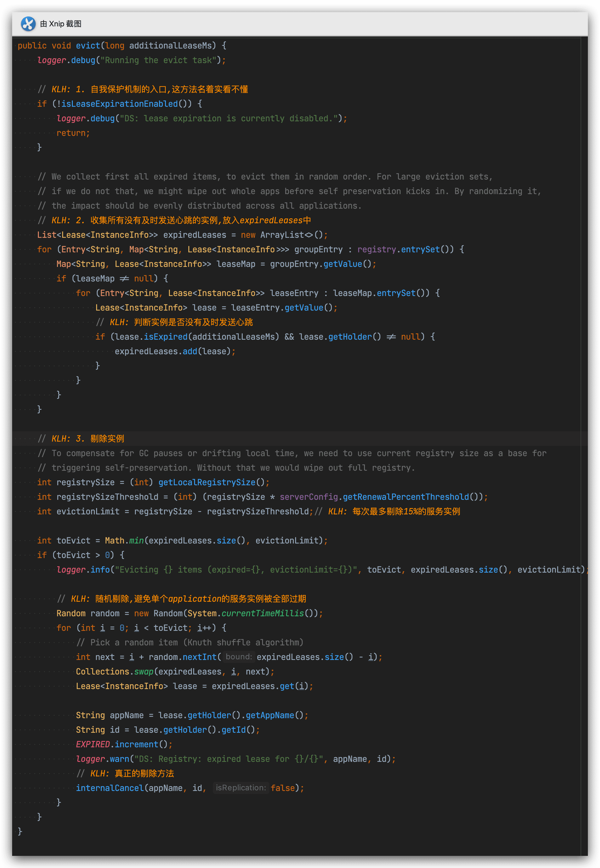Click comment 'Pick a random item (Knuth shuffle algorithm)'
Screen dimensions: 600x868
click(190, 643)
